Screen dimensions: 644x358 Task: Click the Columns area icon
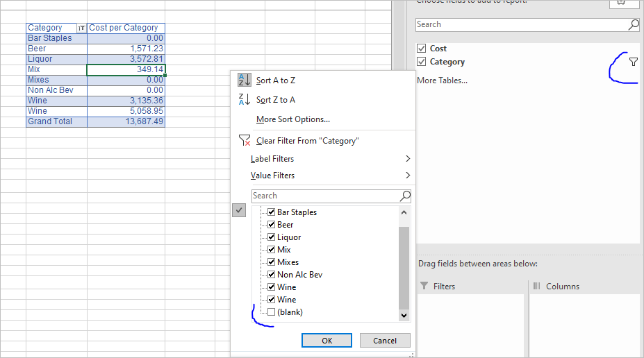coord(537,286)
